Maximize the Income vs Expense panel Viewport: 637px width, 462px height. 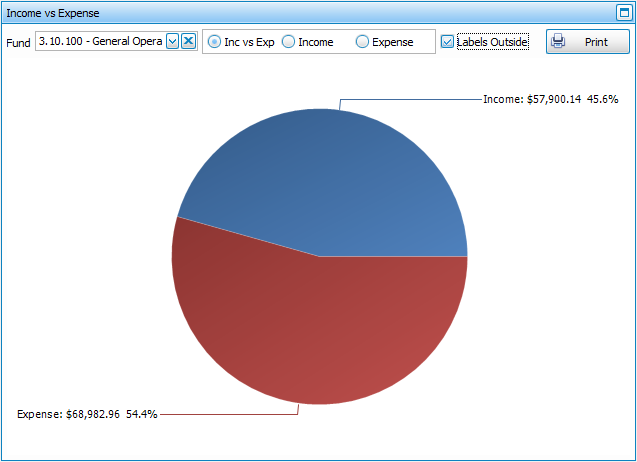(624, 13)
